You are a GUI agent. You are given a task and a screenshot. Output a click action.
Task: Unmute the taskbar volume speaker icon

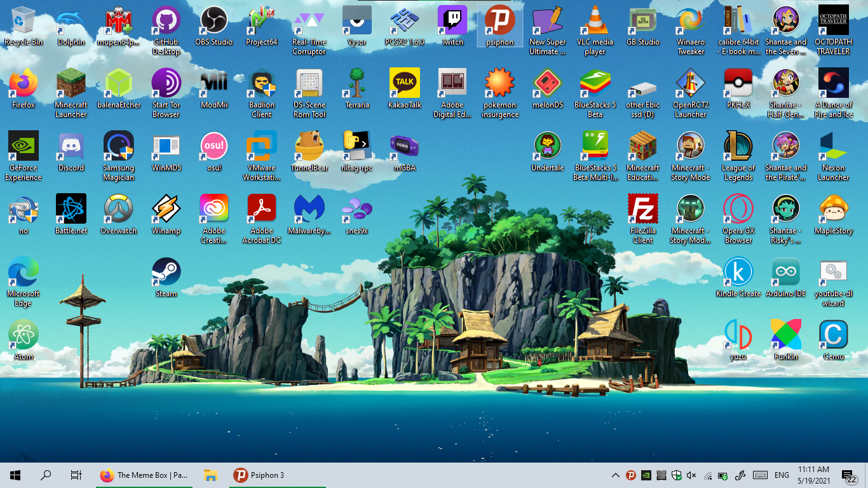point(692,475)
